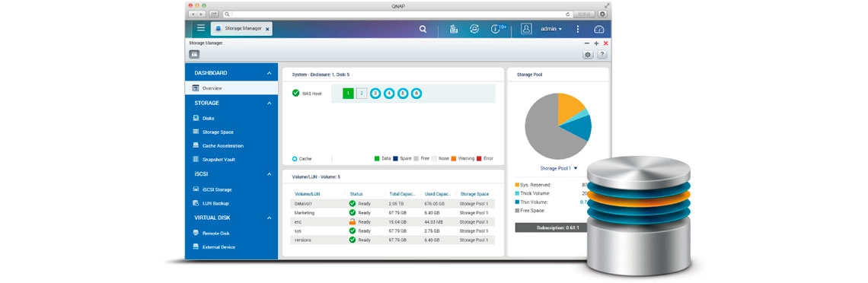This screenshot has width=868, height=283.
Task: Sort by the Status column header
Action: point(356,194)
